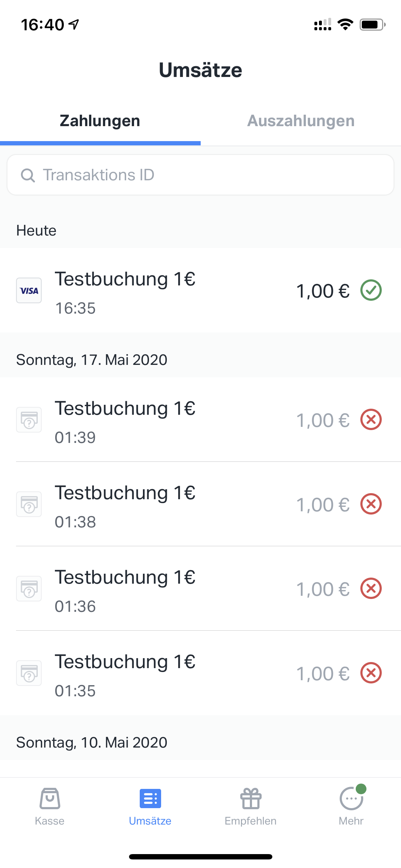Tap the 1,00 € amount at 01:36
This screenshot has width=401, height=868.
323,589
